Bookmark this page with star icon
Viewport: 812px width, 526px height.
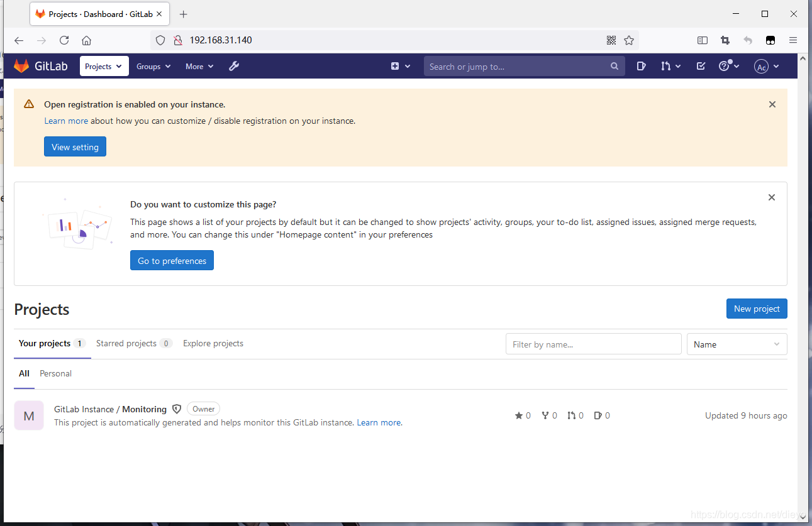point(629,40)
